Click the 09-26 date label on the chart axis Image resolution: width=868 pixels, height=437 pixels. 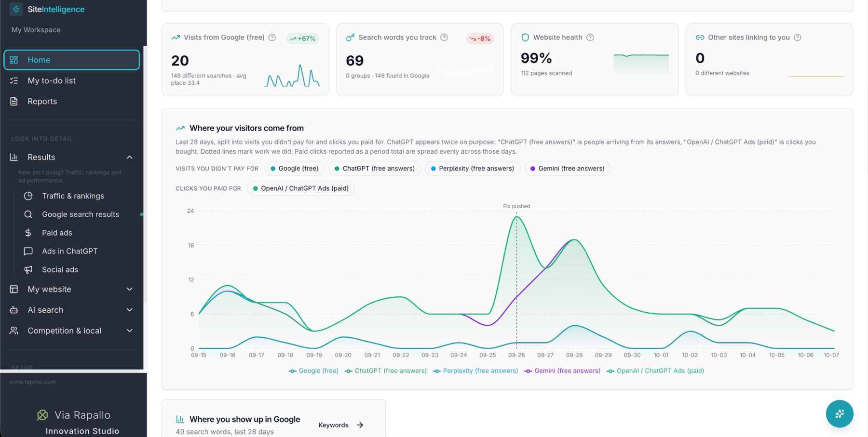point(516,355)
